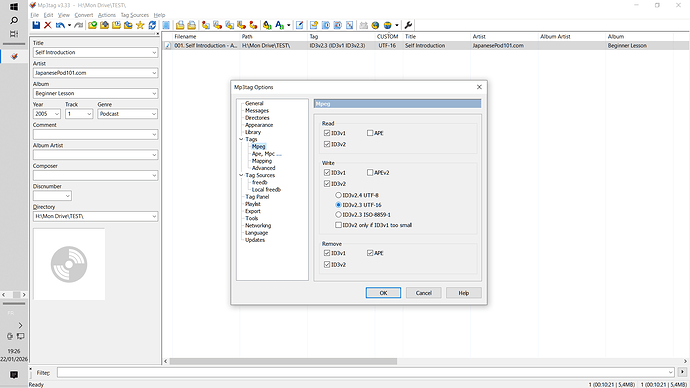Uncheck ID3v1 under Write
Image resolution: width=690 pixels, height=388 pixels.
[x=327, y=172]
